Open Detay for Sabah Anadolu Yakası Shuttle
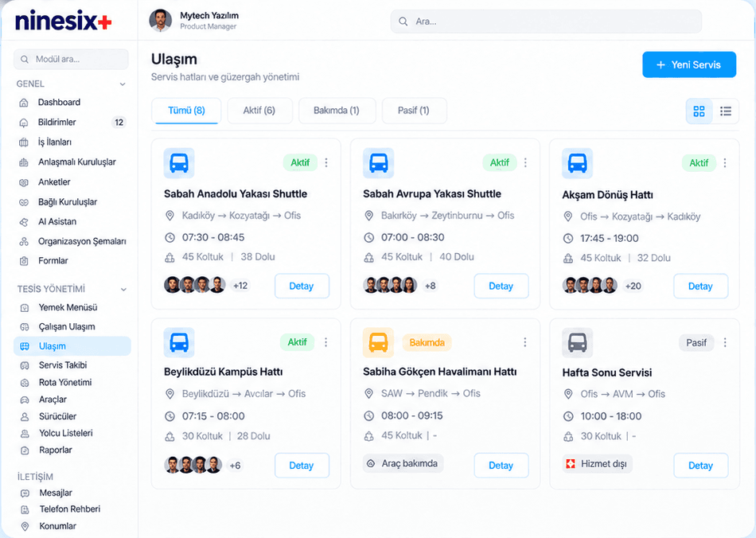756x538 pixels. click(302, 287)
